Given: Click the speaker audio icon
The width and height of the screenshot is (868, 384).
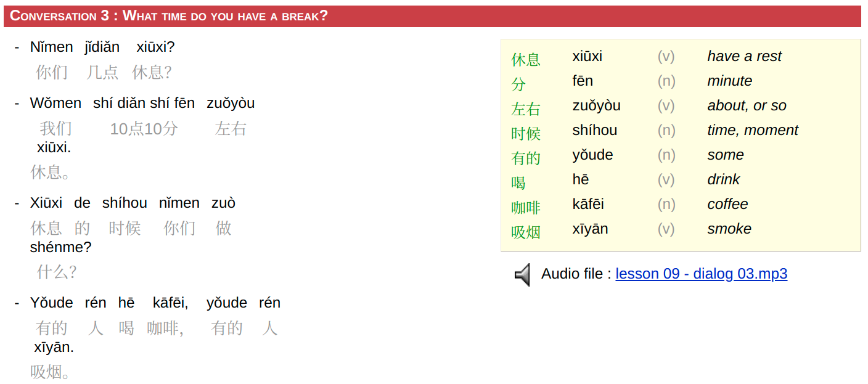Looking at the screenshot, I should pos(523,274).
